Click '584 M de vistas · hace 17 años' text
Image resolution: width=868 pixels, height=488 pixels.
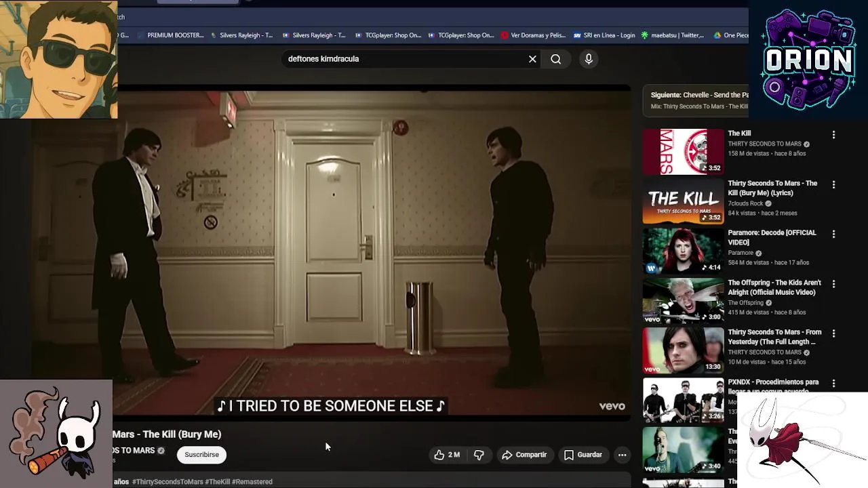tap(768, 263)
